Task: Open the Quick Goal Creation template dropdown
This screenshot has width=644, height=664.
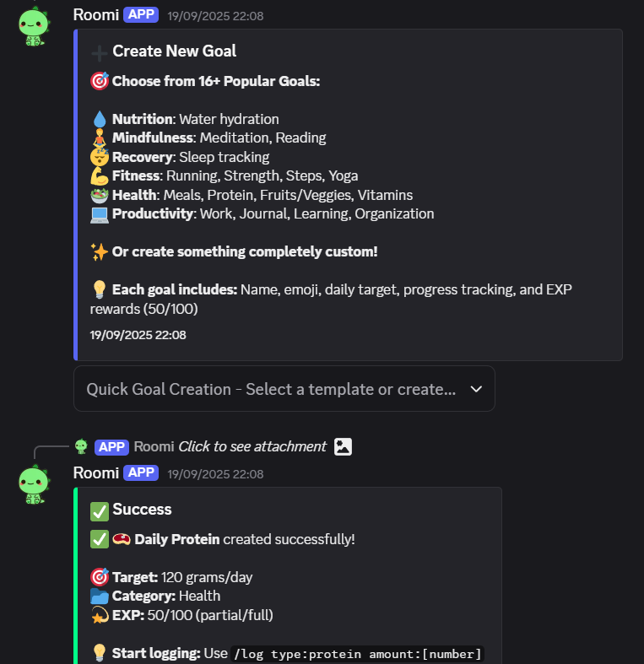Action: coord(272,389)
